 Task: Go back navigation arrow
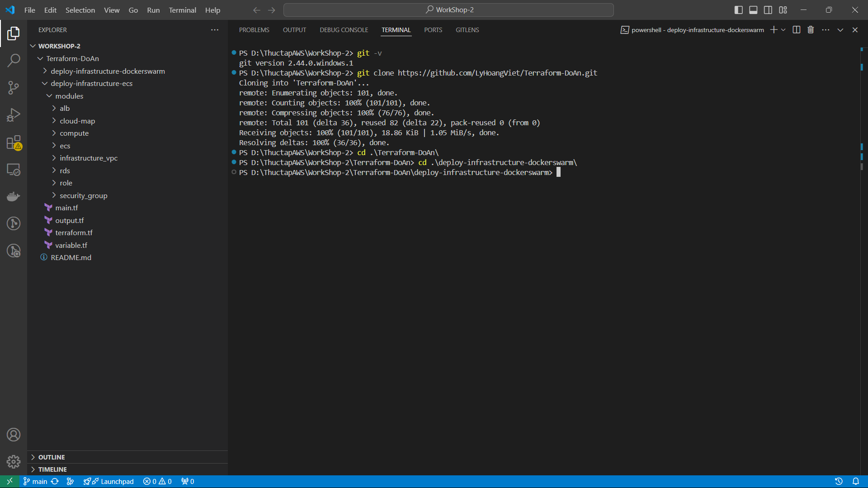pyautogui.click(x=257, y=10)
